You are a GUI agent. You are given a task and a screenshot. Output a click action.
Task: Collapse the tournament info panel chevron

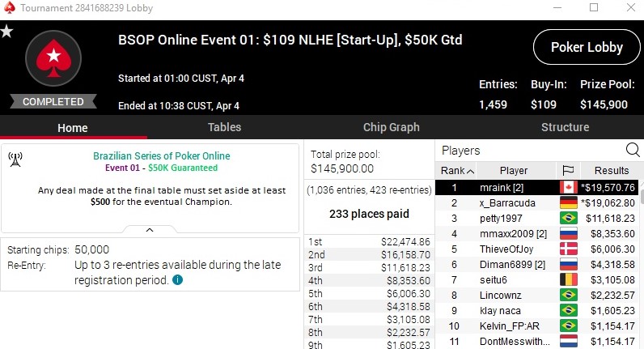[x=150, y=230]
